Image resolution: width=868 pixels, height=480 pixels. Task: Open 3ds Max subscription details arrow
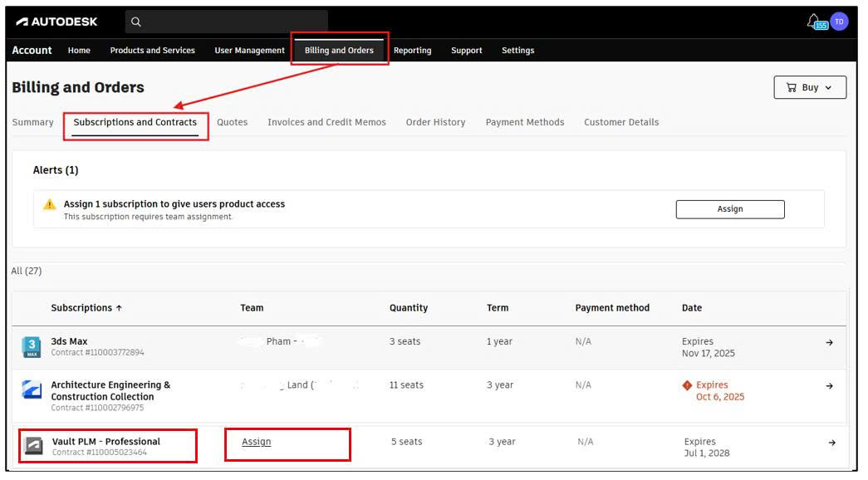click(829, 343)
